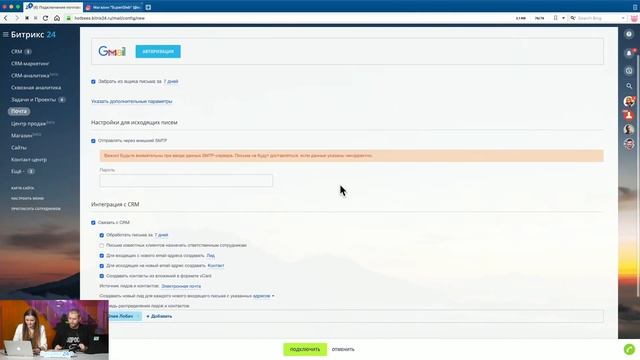
Task: Open the help question mark icon
Action: 629,34
